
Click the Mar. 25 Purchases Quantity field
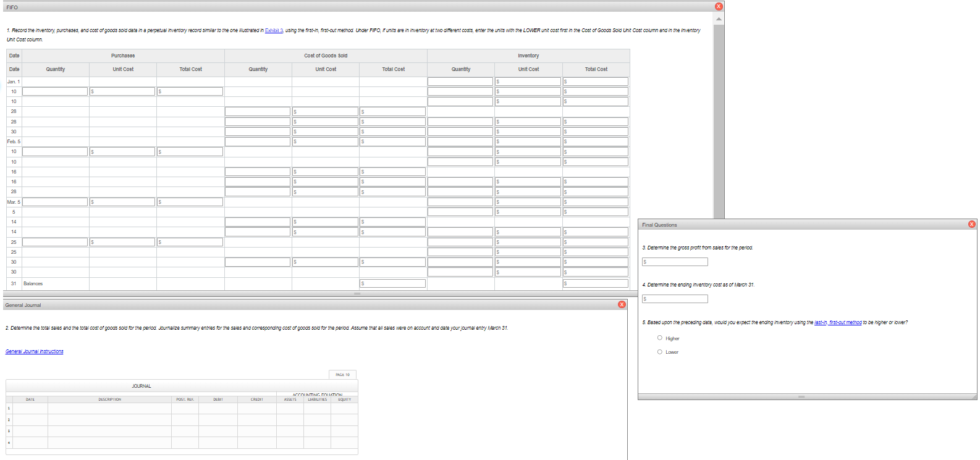click(55, 242)
